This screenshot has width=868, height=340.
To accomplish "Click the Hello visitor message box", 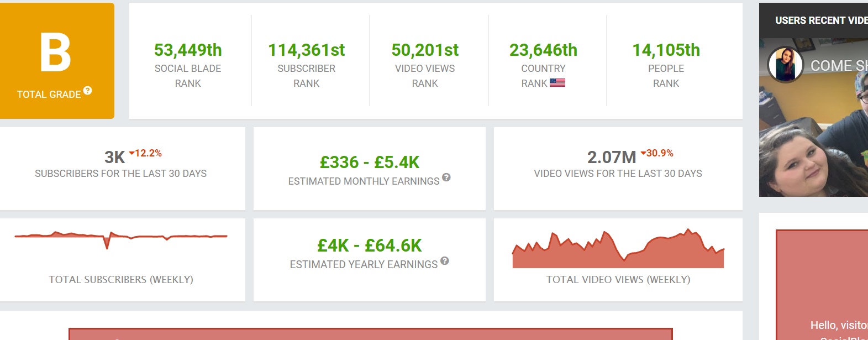I will [822, 285].
